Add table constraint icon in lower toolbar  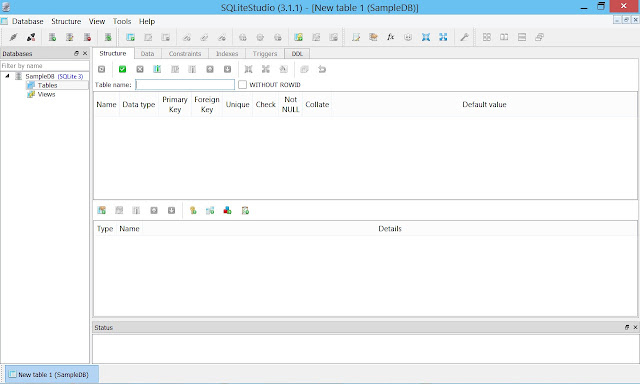click(x=102, y=210)
